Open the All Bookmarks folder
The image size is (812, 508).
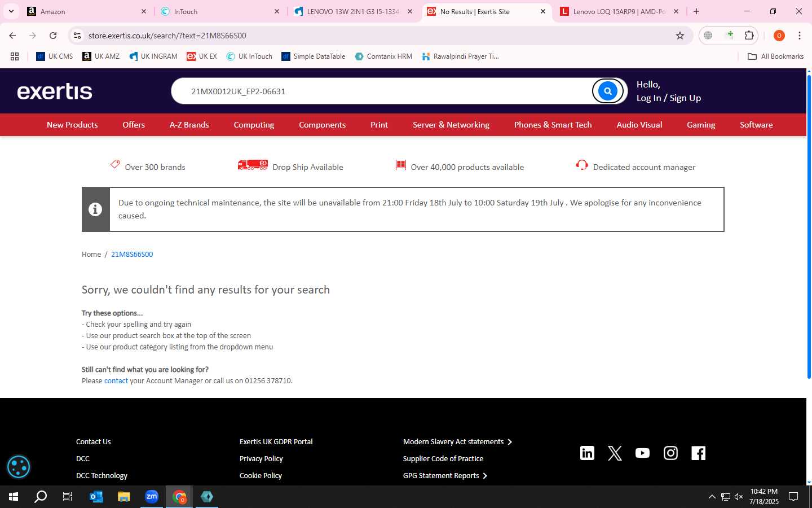pos(776,56)
